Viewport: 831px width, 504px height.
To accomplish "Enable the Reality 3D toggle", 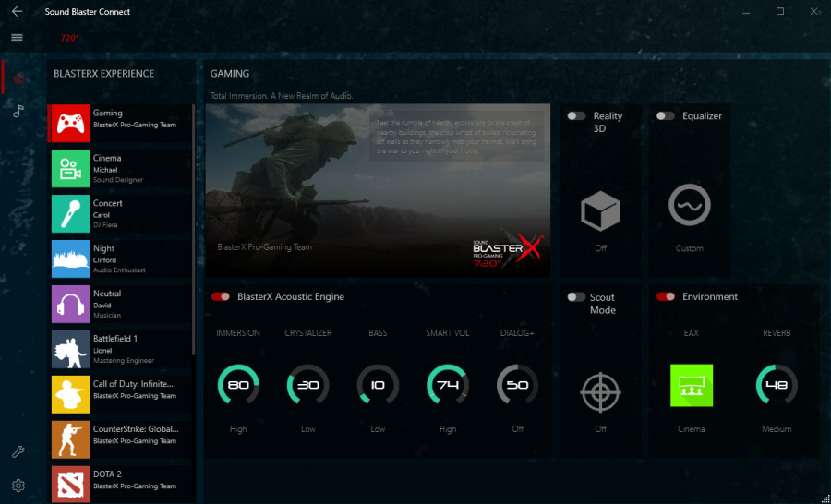I will tap(576, 116).
